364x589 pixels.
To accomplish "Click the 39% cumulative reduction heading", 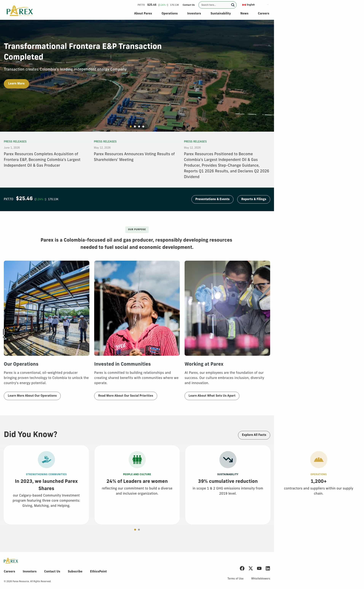I will [x=228, y=481].
